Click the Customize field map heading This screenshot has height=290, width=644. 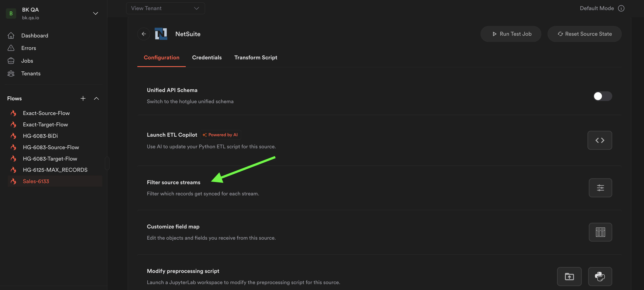pos(173,227)
